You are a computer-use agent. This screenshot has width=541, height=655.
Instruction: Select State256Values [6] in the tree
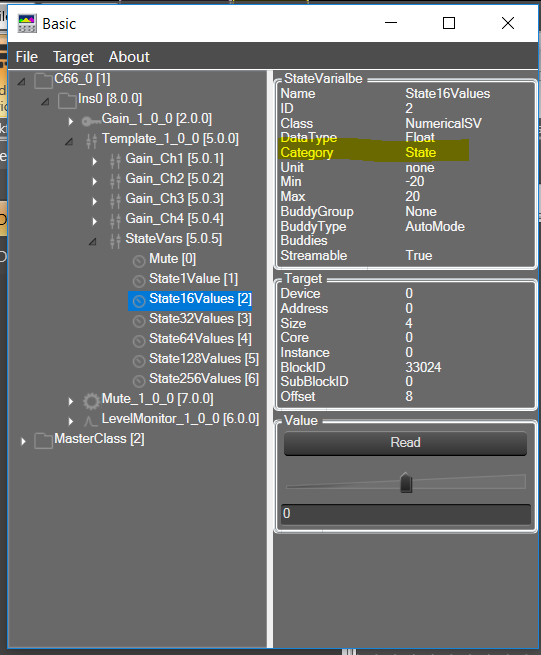tap(204, 379)
